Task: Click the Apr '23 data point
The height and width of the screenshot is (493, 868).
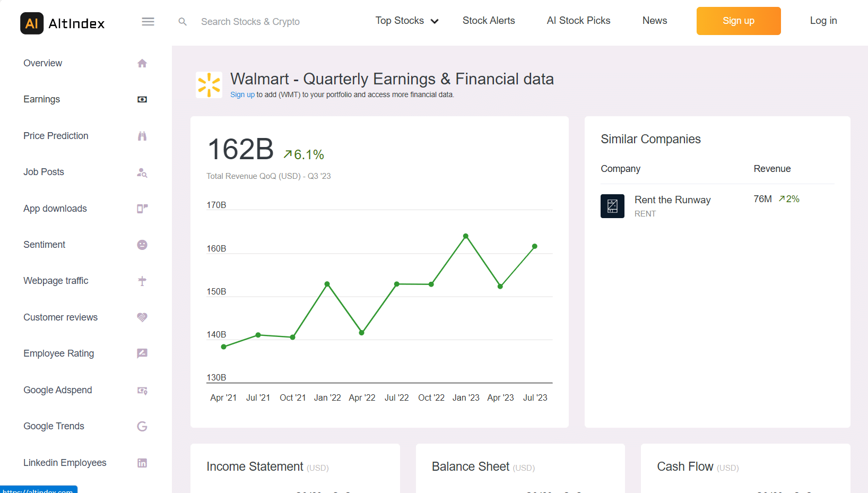Action: pyautogui.click(x=500, y=287)
